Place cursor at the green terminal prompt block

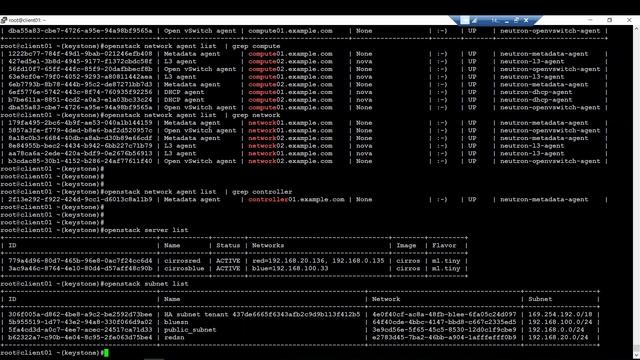tap(106, 353)
